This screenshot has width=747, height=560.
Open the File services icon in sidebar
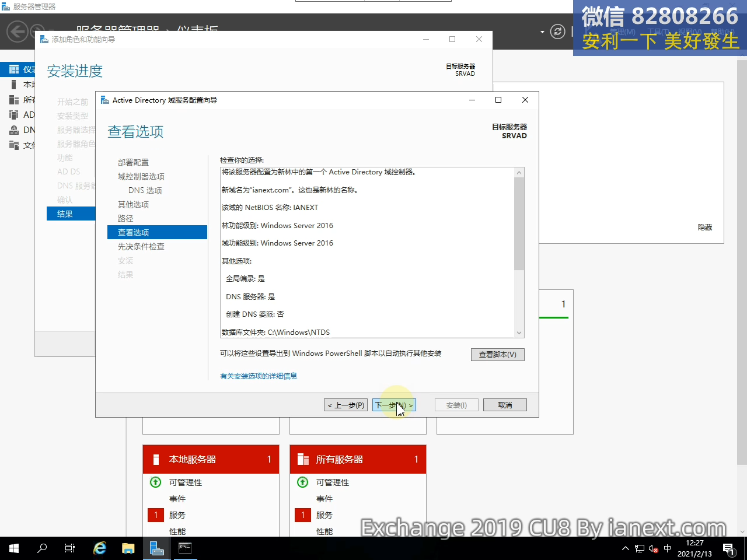[14, 145]
